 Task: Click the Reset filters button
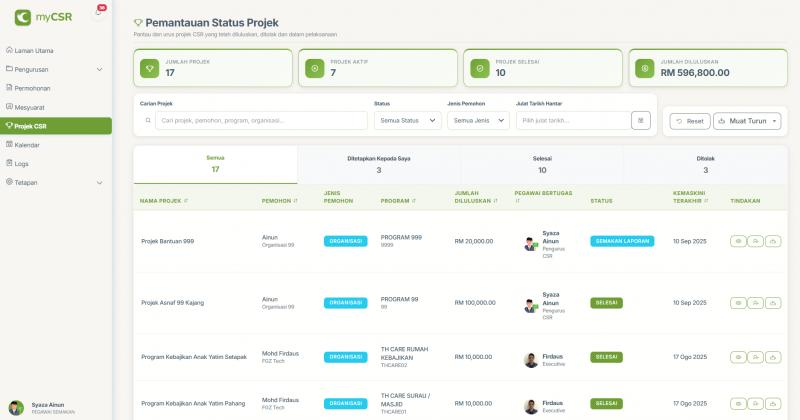pyautogui.click(x=689, y=121)
